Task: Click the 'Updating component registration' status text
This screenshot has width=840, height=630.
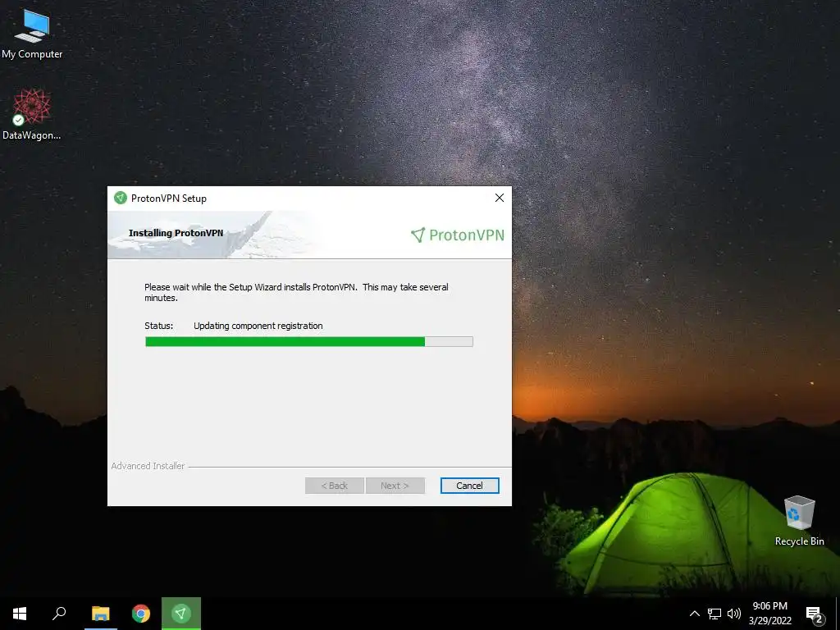Action: pos(258,326)
